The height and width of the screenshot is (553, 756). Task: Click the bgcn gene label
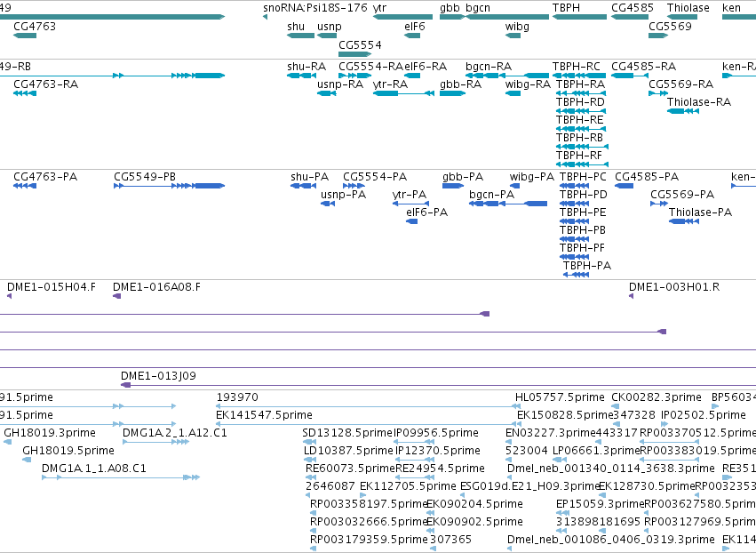click(478, 8)
